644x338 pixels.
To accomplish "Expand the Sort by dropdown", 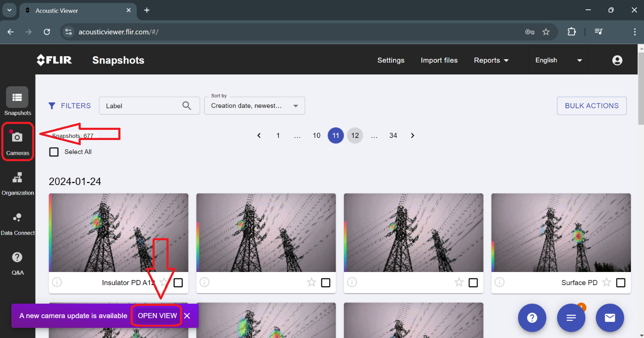I will [x=254, y=106].
